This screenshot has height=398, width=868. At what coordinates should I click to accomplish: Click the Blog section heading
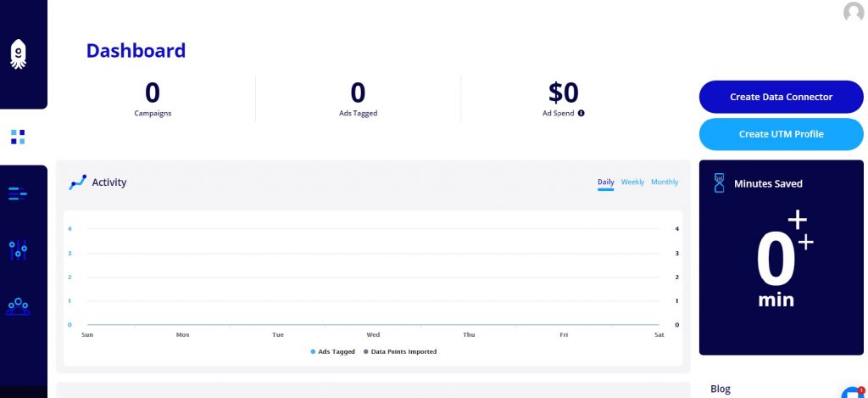click(721, 390)
